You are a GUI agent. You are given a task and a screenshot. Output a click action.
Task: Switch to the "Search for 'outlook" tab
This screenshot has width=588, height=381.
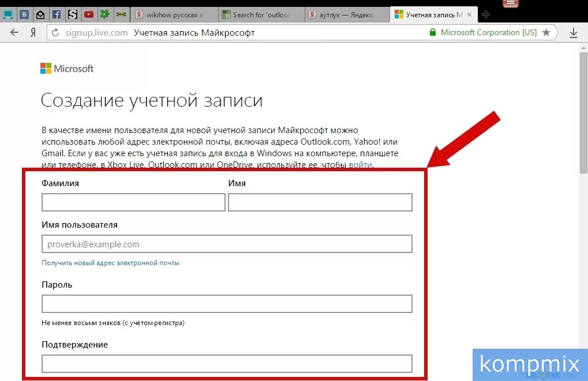coord(261,15)
